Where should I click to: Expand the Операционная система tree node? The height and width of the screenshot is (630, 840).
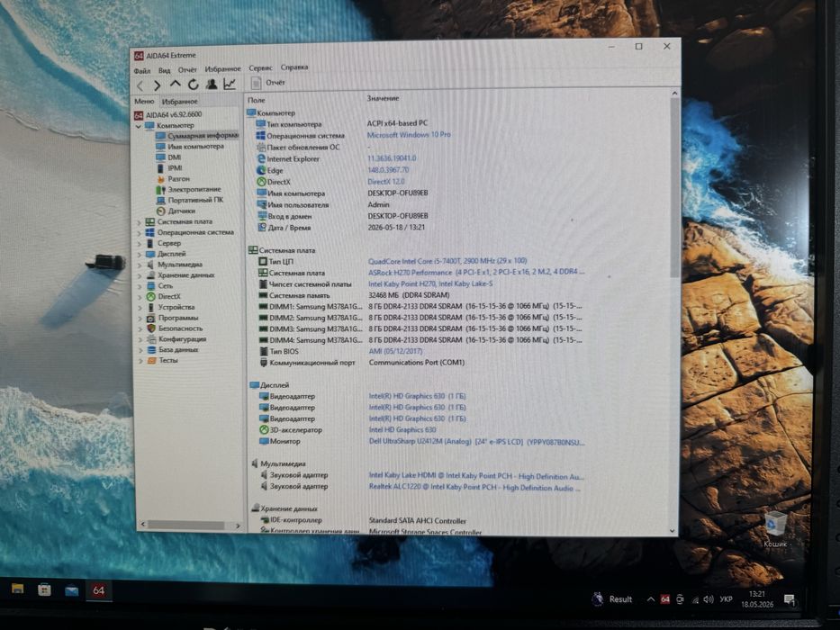(140, 232)
